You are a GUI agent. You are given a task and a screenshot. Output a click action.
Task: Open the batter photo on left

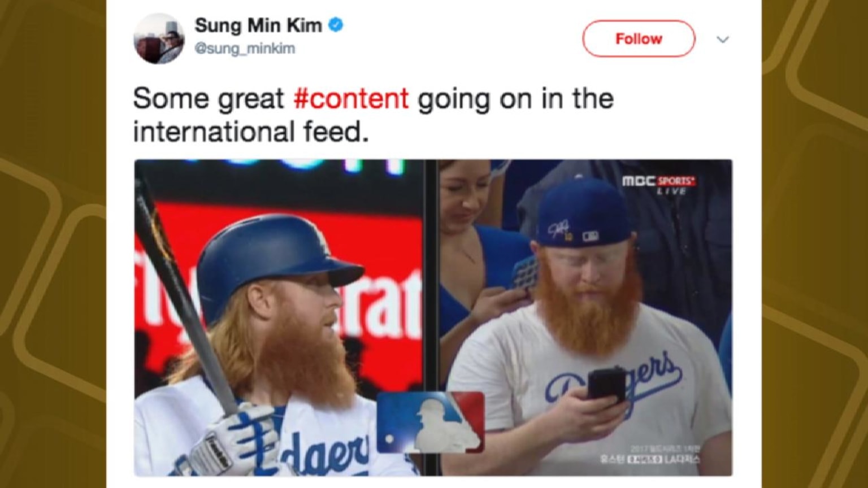[279, 317]
